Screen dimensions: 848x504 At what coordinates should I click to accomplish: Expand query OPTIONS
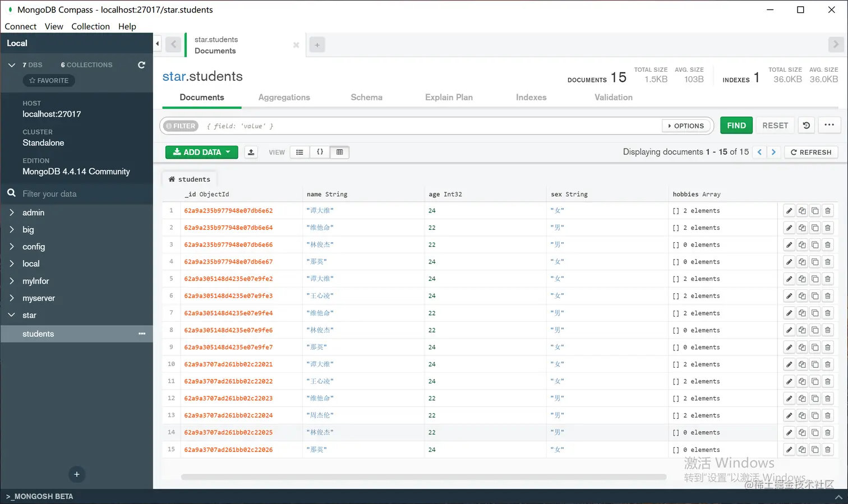pyautogui.click(x=686, y=126)
